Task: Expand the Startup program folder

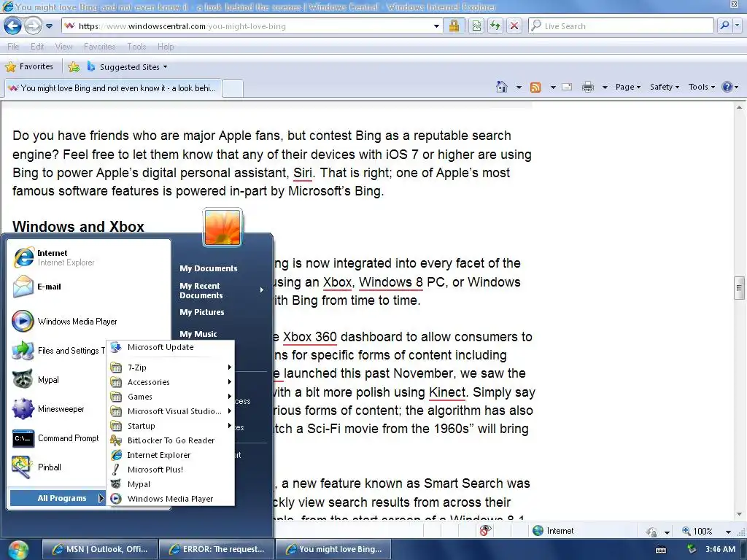Action: [x=171, y=426]
